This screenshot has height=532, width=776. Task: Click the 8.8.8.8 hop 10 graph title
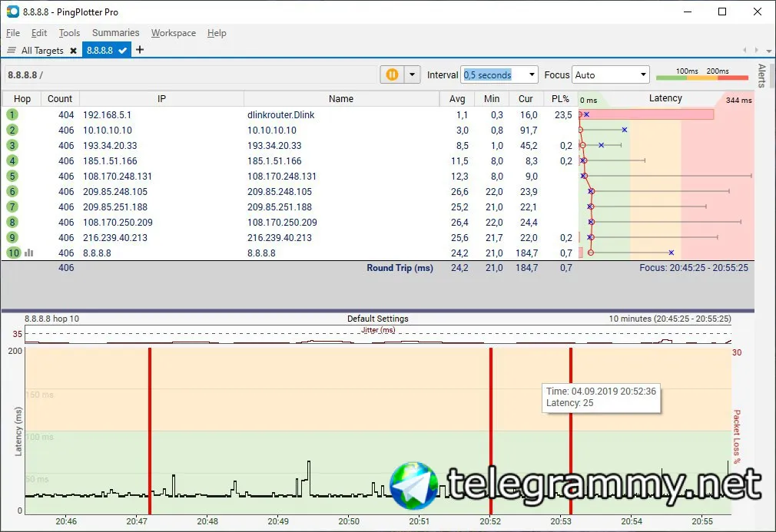(52, 319)
